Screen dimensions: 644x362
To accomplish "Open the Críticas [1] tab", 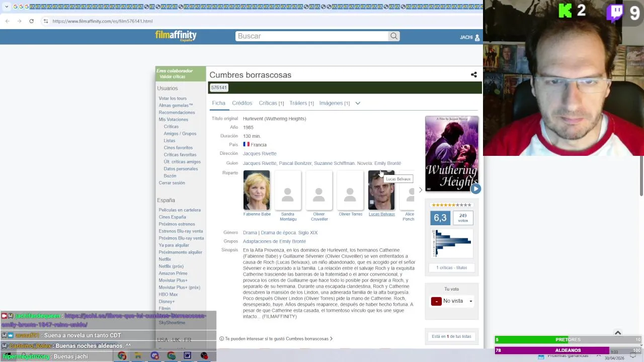I will coord(271,103).
